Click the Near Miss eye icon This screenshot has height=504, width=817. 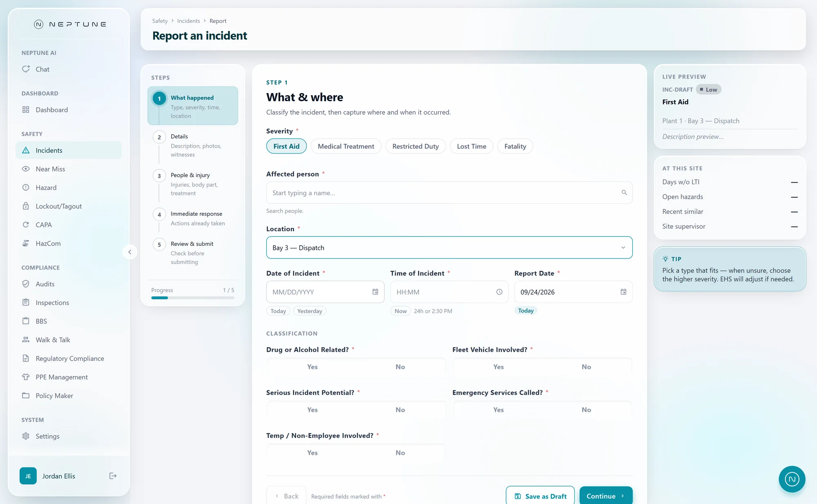pos(26,169)
